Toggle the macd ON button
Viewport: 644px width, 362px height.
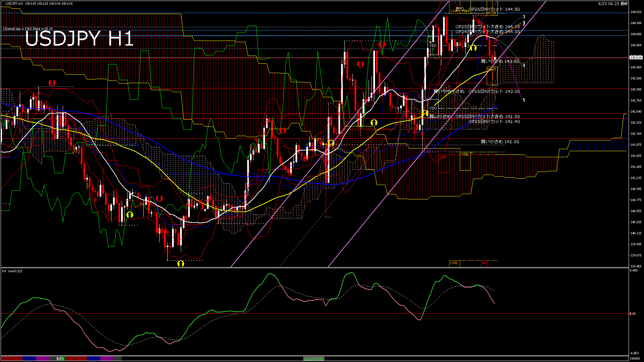[314, 359]
